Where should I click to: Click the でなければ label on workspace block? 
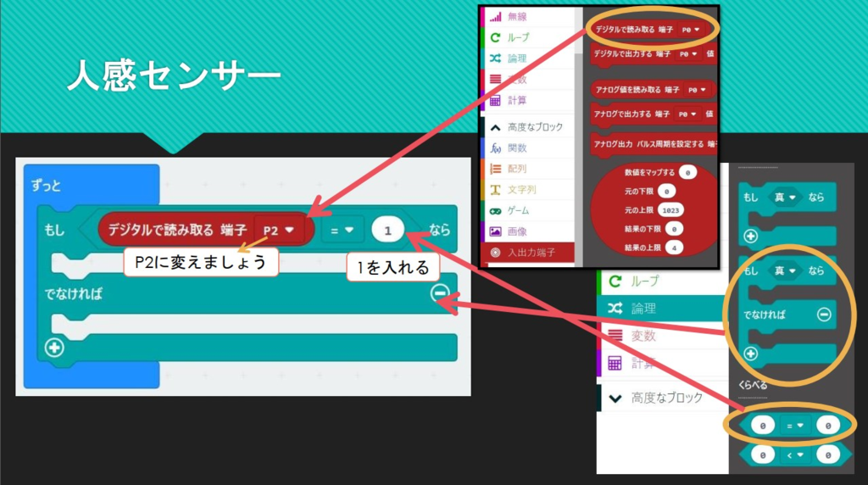[x=73, y=294]
